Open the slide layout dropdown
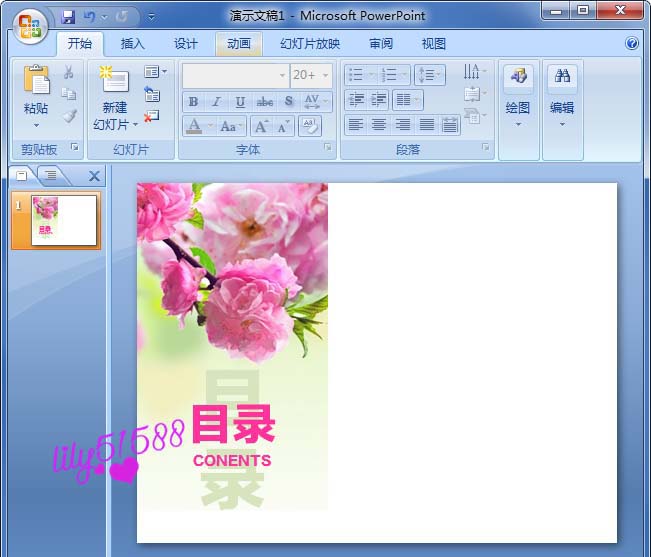 (x=156, y=72)
